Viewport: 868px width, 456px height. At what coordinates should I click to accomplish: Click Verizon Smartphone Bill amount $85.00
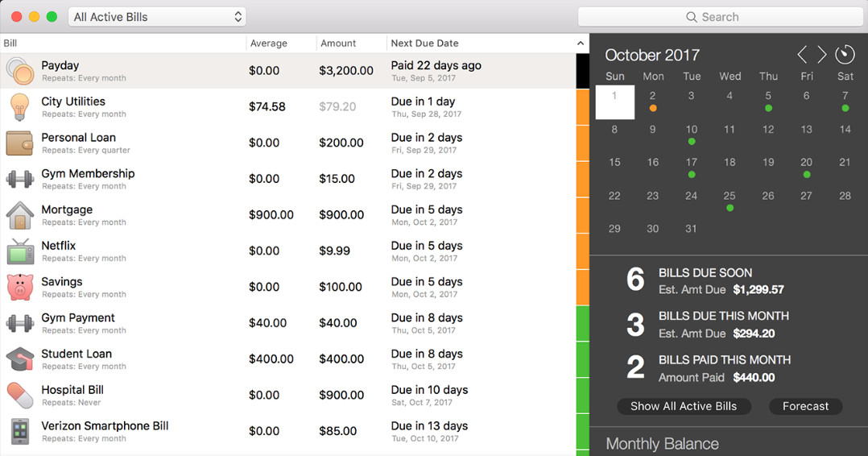click(337, 431)
